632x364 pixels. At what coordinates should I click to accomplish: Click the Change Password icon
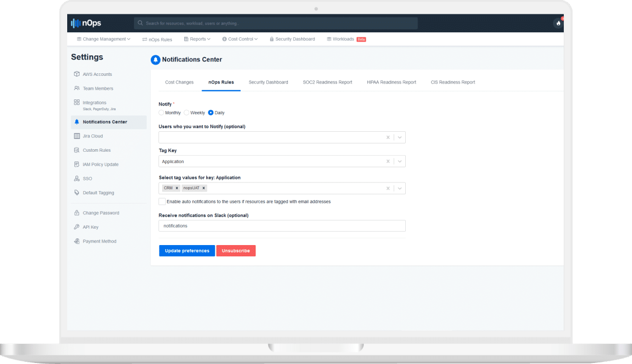[x=76, y=213]
